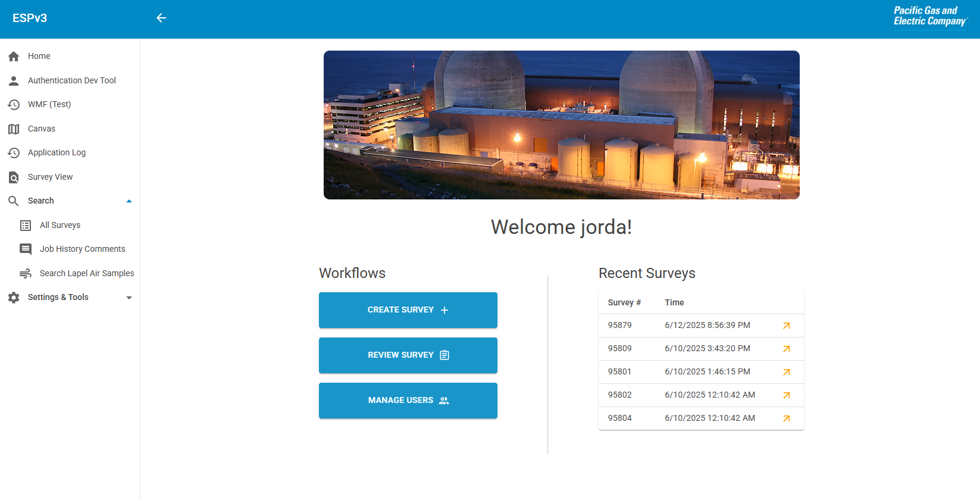Expand the Settings & Tools section
The height and width of the screenshot is (500, 980).
click(x=129, y=298)
